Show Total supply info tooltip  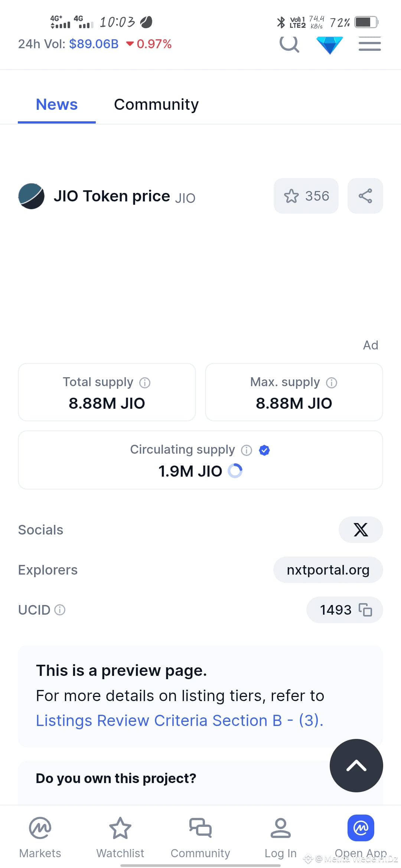pyautogui.click(x=145, y=383)
